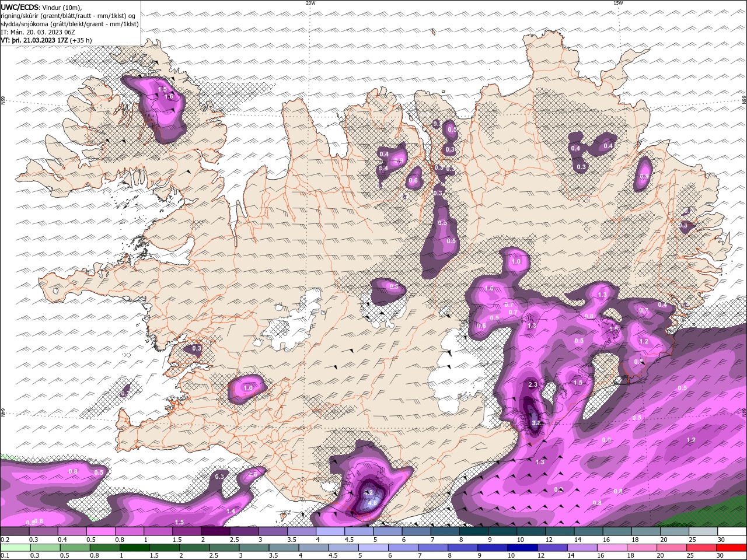Click the 15W longitude label

coord(618,3)
